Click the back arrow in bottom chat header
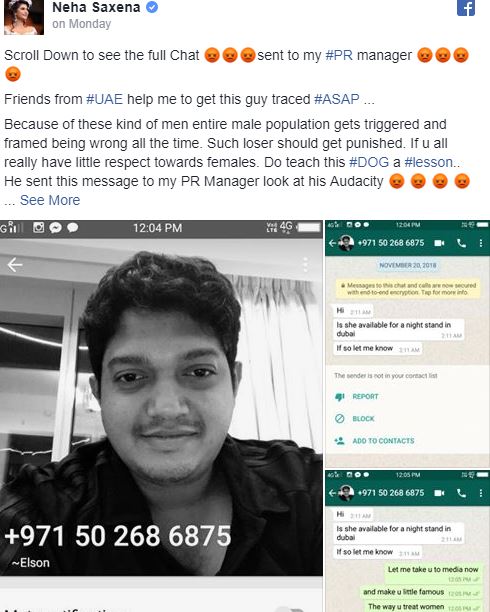 pyautogui.click(x=331, y=493)
